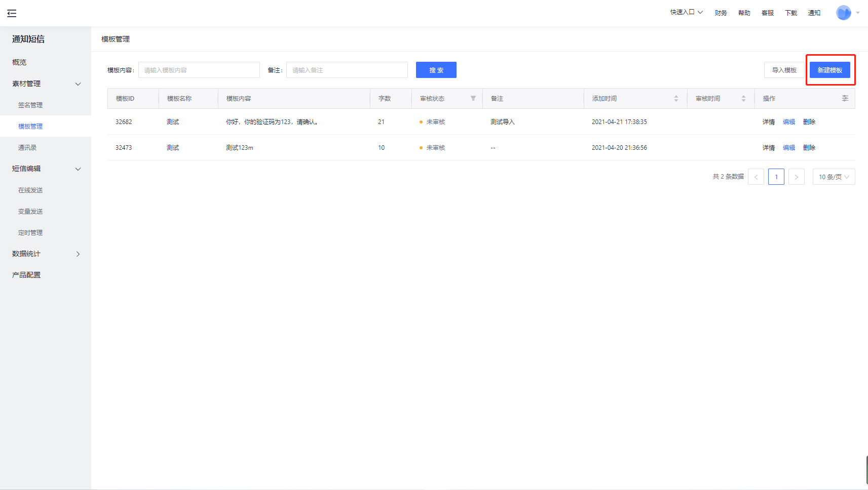Open 签名管理 in the sidebar

tap(30, 105)
